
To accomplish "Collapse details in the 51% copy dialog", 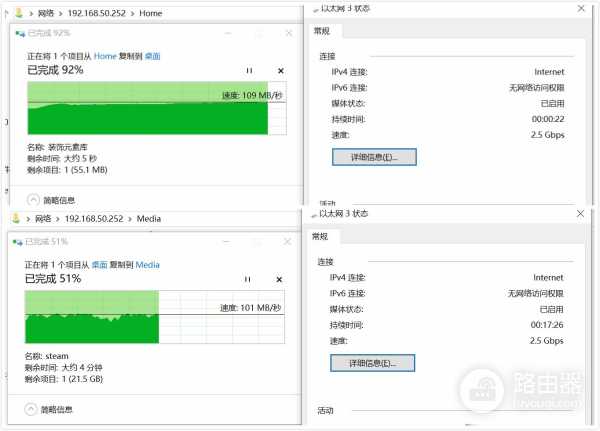I will pos(31,409).
